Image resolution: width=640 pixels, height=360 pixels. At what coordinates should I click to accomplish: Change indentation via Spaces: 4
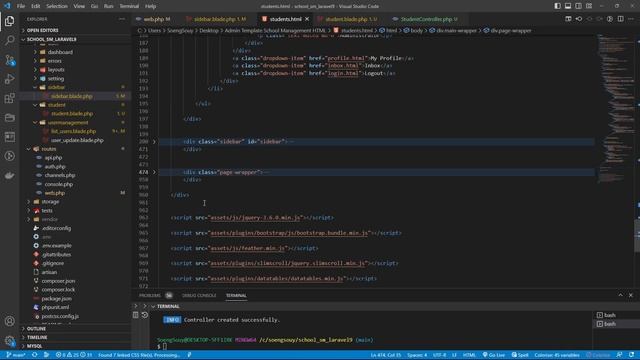(417, 355)
